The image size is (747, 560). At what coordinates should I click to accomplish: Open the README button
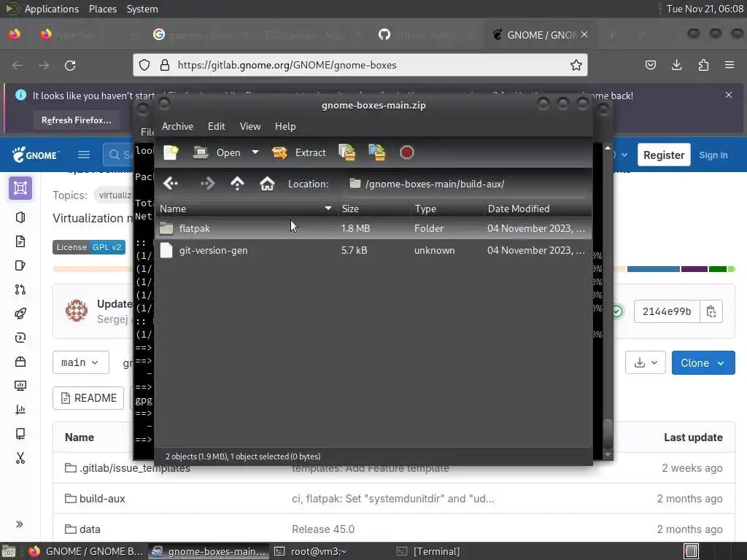88,397
